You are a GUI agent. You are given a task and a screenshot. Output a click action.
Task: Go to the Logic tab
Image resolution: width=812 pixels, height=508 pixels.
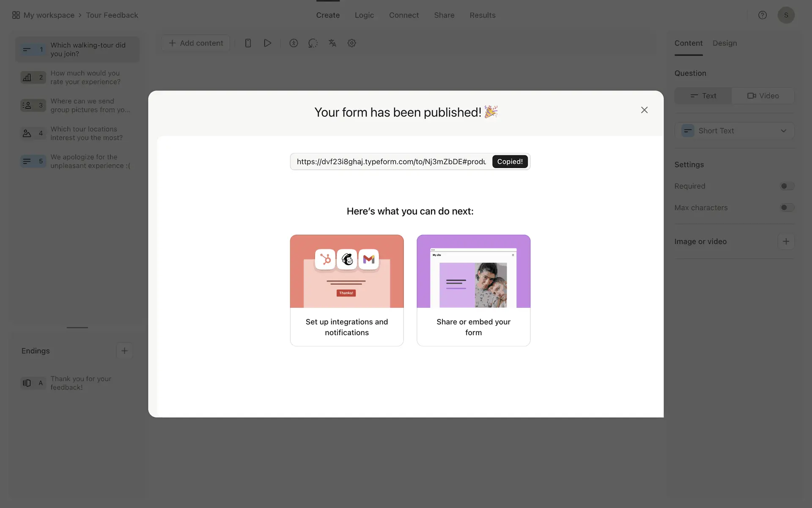click(364, 15)
